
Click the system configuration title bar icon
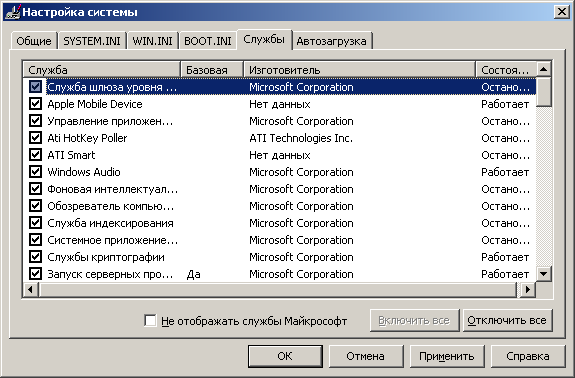point(12,12)
